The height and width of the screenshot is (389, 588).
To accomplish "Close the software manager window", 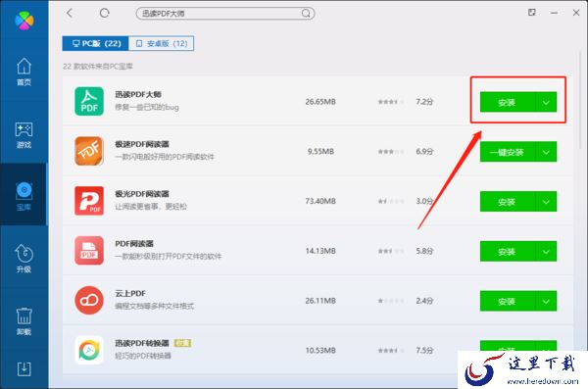I will click(x=576, y=13).
